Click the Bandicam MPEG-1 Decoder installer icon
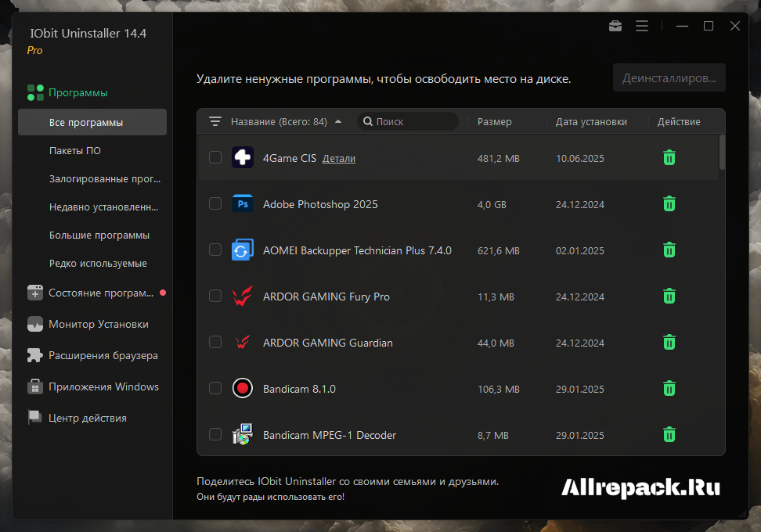 point(242,434)
